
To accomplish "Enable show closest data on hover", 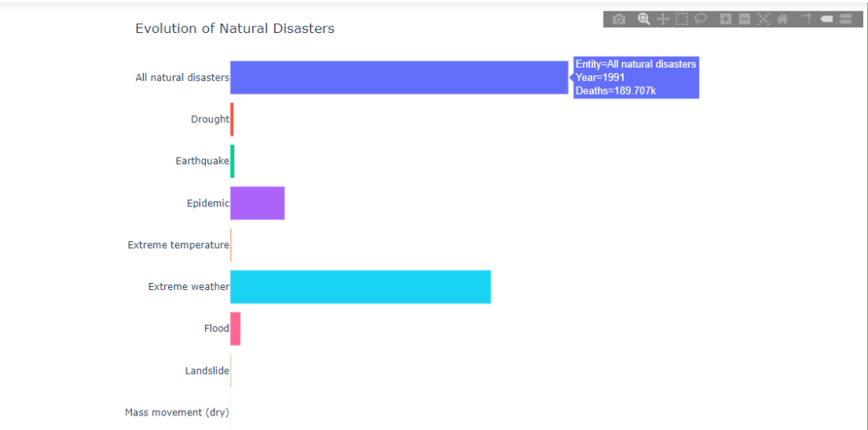I will pos(826,19).
